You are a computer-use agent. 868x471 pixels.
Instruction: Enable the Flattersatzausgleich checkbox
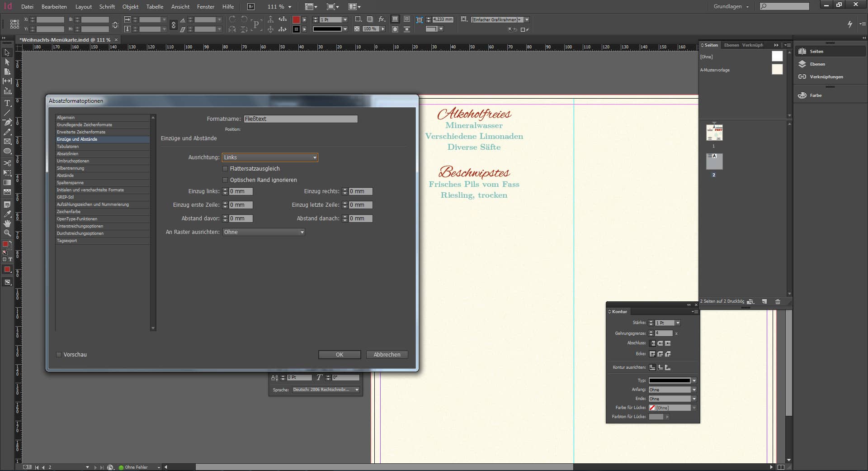pos(225,169)
